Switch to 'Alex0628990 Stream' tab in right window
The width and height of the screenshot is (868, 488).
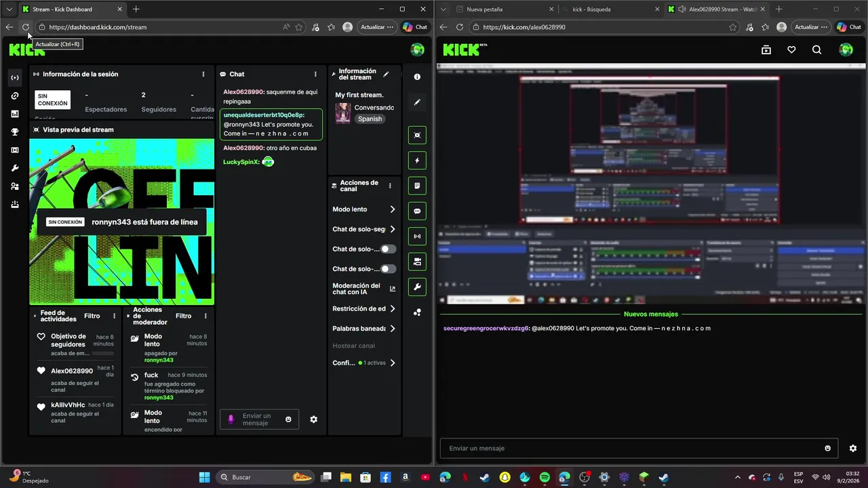(716, 9)
